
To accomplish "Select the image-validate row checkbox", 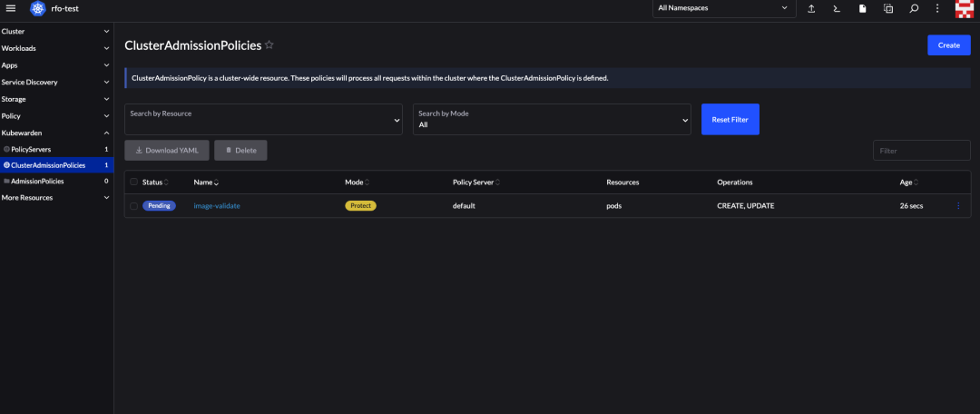I will click(x=134, y=206).
